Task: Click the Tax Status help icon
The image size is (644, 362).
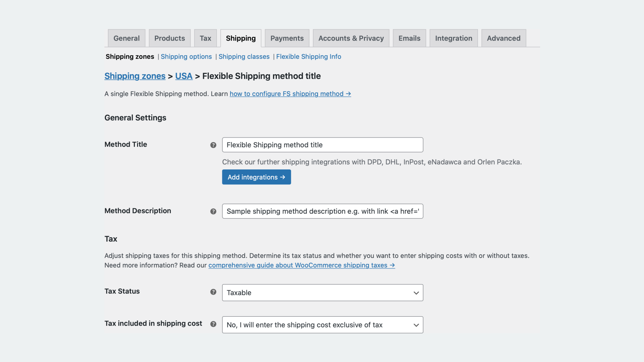Action: (x=214, y=292)
